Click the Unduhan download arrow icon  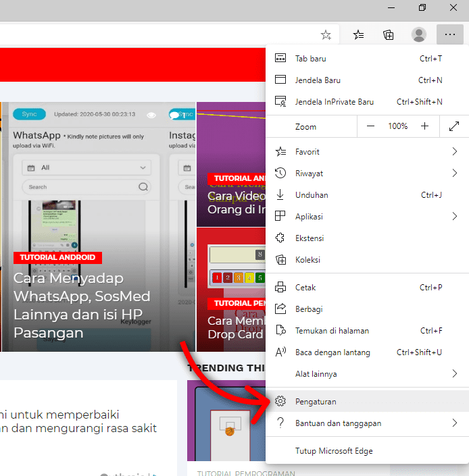(280, 195)
